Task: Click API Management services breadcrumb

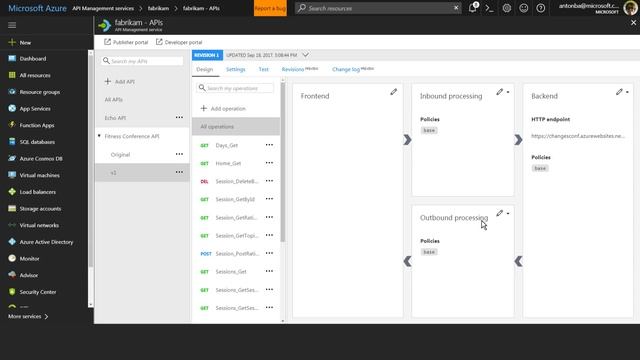Action: pyautogui.click(x=103, y=8)
